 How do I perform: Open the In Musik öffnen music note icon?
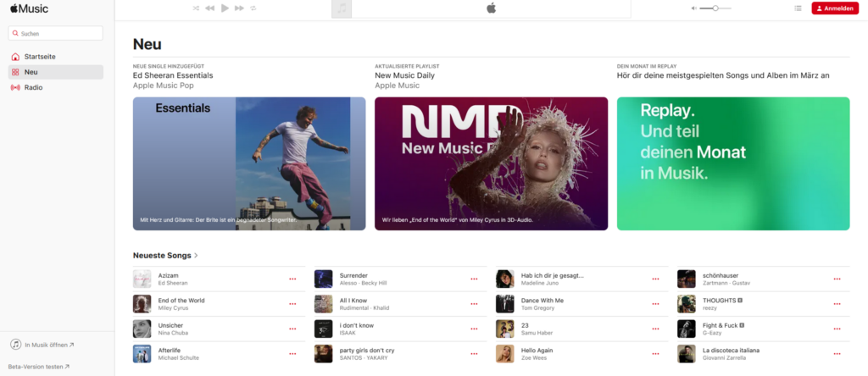pos(15,345)
